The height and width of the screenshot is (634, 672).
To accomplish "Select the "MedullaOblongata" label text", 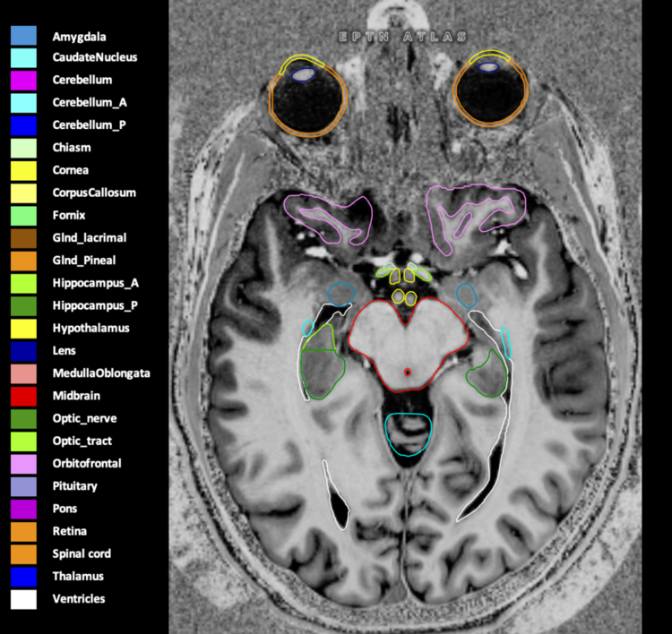I will click(x=101, y=373).
